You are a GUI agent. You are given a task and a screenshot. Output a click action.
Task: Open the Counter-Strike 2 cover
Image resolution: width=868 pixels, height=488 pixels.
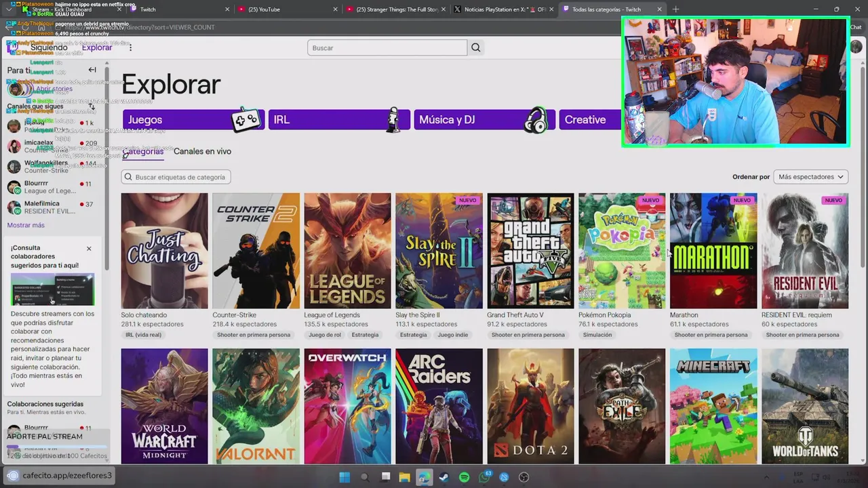click(256, 251)
